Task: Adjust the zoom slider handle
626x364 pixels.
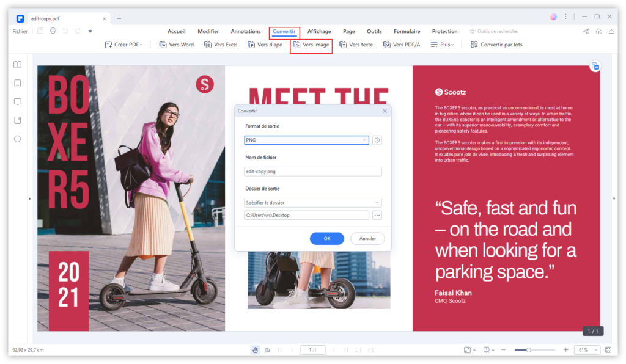Action: [529, 350]
